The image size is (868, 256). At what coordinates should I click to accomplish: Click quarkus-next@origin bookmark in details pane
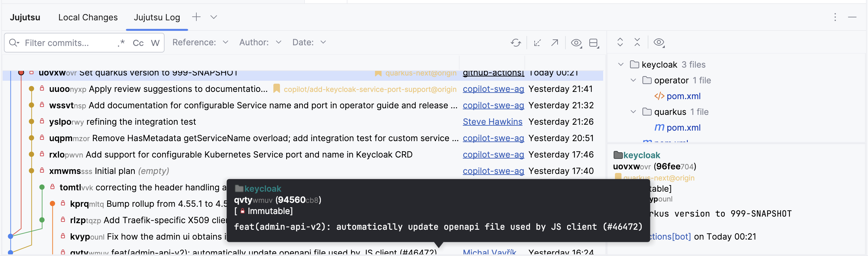[659, 178]
